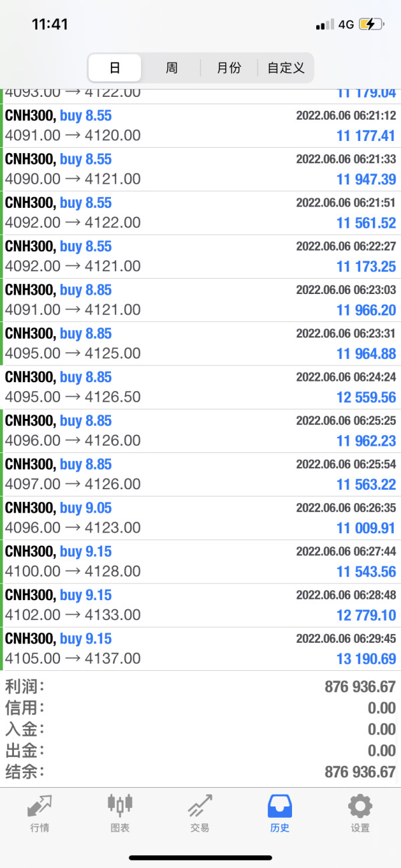This screenshot has width=401, height=868.
Task: Tap the cellular signal bars icon
Action: (325, 25)
